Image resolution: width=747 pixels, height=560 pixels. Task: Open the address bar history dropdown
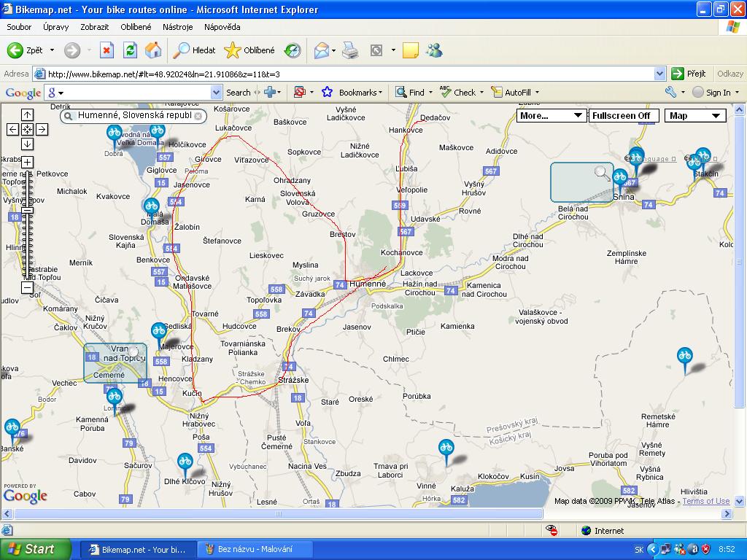659,74
